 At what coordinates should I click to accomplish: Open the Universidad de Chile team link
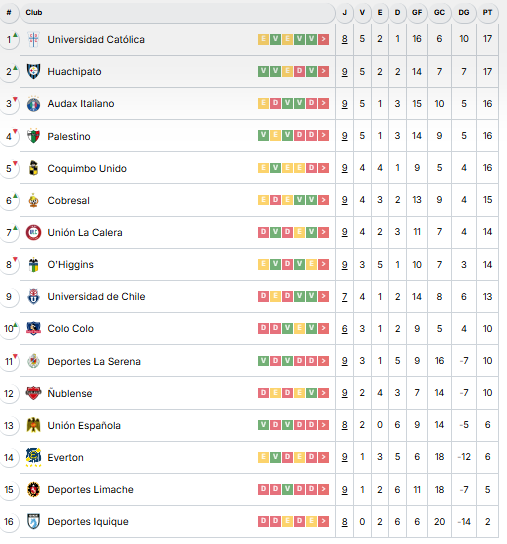96,296
